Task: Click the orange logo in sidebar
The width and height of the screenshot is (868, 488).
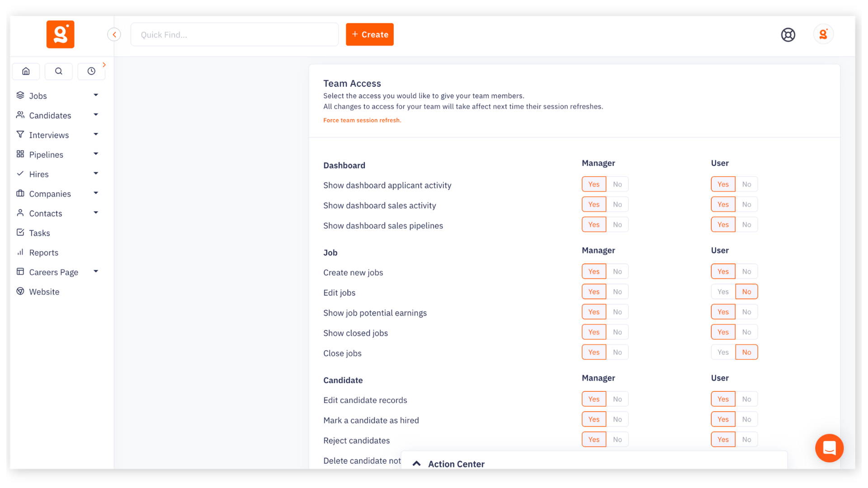Action: coord(60,34)
